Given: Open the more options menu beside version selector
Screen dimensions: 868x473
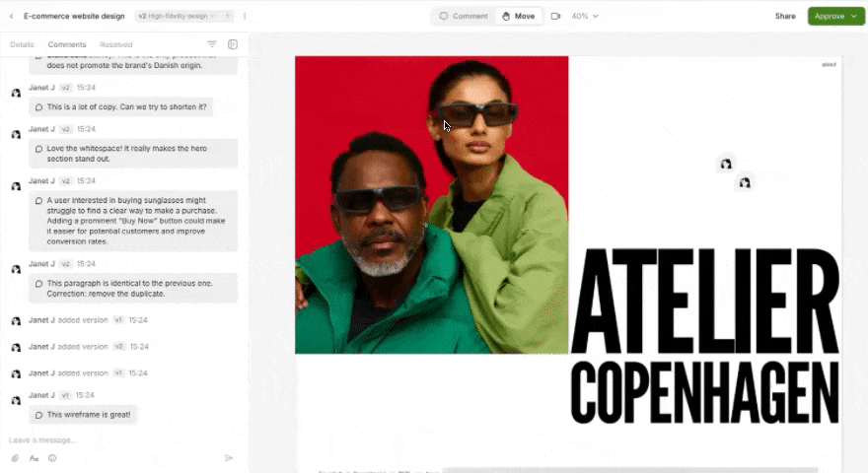Looking at the screenshot, I should pyautogui.click(x=245, y=16).
